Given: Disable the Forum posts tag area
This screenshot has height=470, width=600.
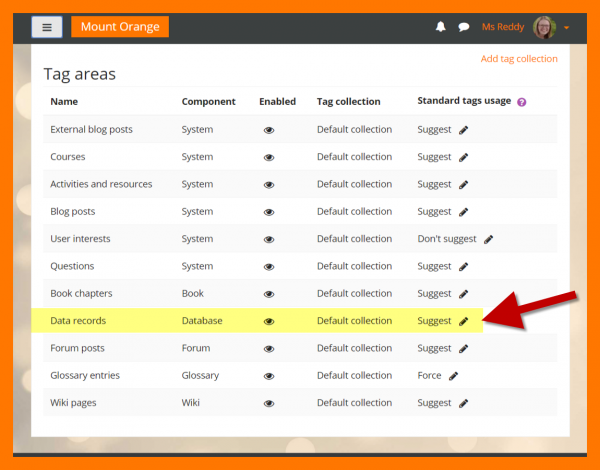Looking at the screenshot, I should tap(269, 349).
